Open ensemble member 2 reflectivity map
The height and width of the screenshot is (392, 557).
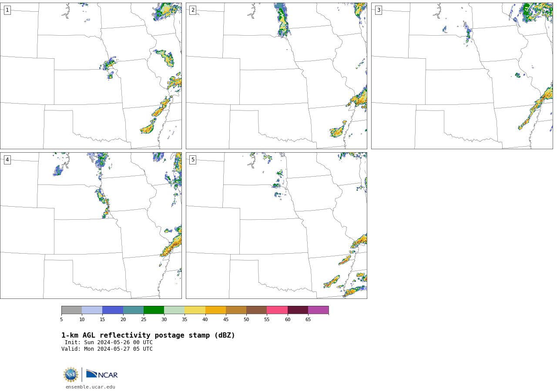[x=276, y=76]
